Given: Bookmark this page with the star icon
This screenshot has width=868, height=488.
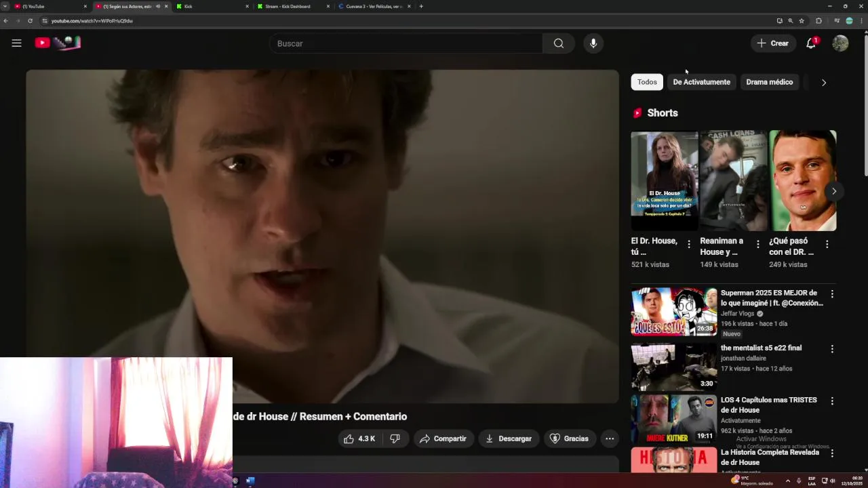Looking at the screenshot, I should pyautogui.click(x=802, y=21).
